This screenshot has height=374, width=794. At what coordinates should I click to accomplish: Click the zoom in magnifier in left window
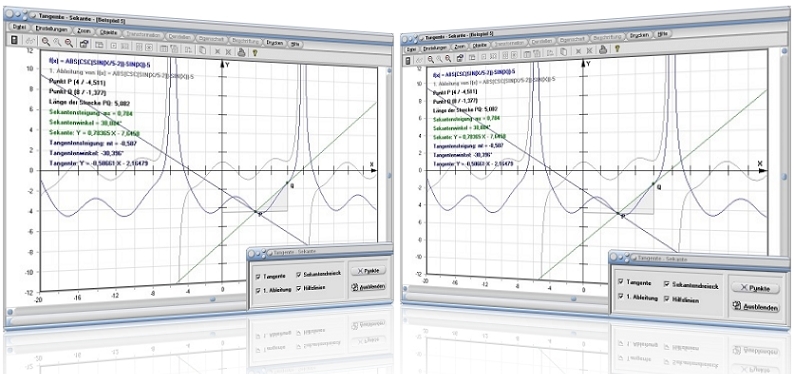click(46, 42)
